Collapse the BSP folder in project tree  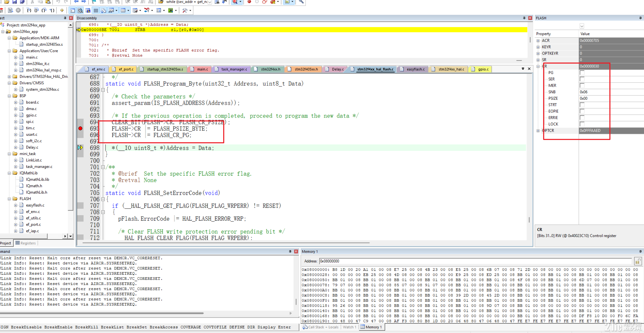pyautogui.click(x=9, y=96)
